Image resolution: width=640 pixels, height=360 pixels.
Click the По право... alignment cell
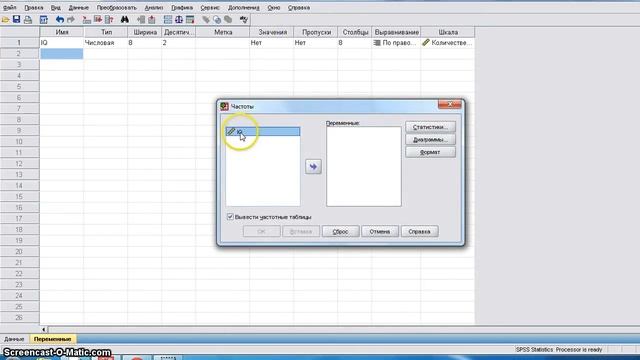coord(396,42)
